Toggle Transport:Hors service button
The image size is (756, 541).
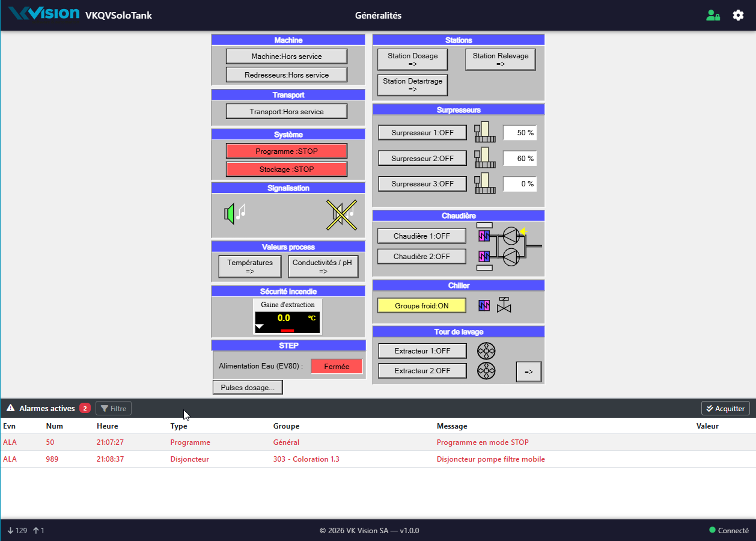(x=287, y=112)
